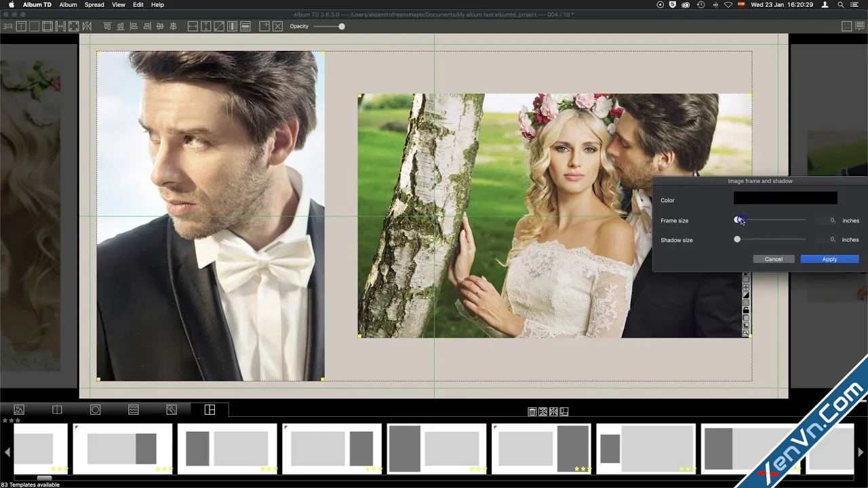
Task: Align selected images to top edge
Action: (x=107, y=26)
